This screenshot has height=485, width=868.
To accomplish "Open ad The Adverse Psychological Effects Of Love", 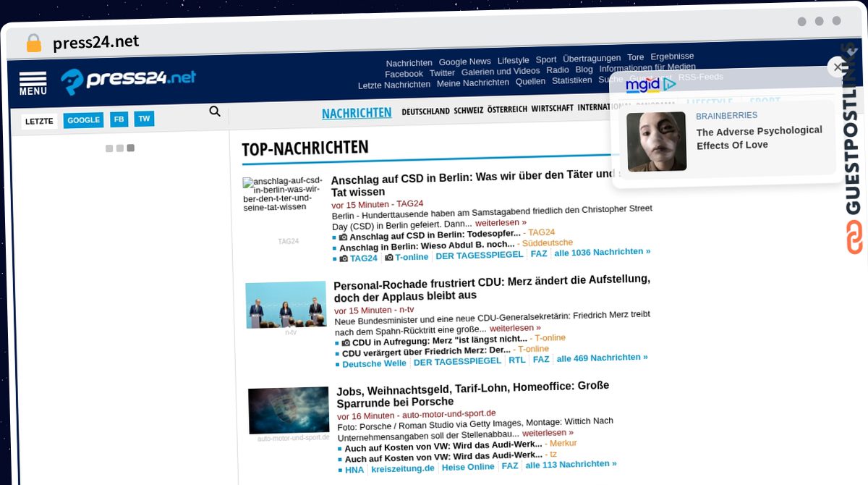I will coord(759,138).
